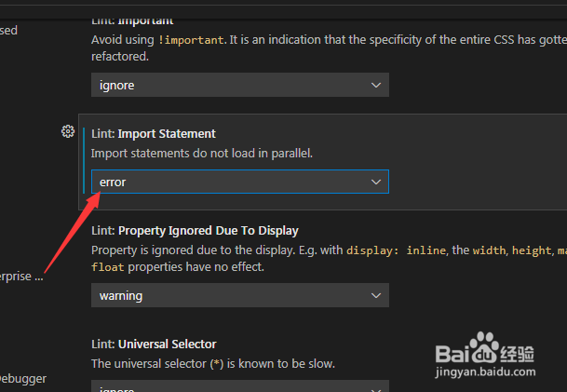Click the chevron arrow on the error dropdown
The width and height of the screenshot is (567, 392).
tap(377, 182)
